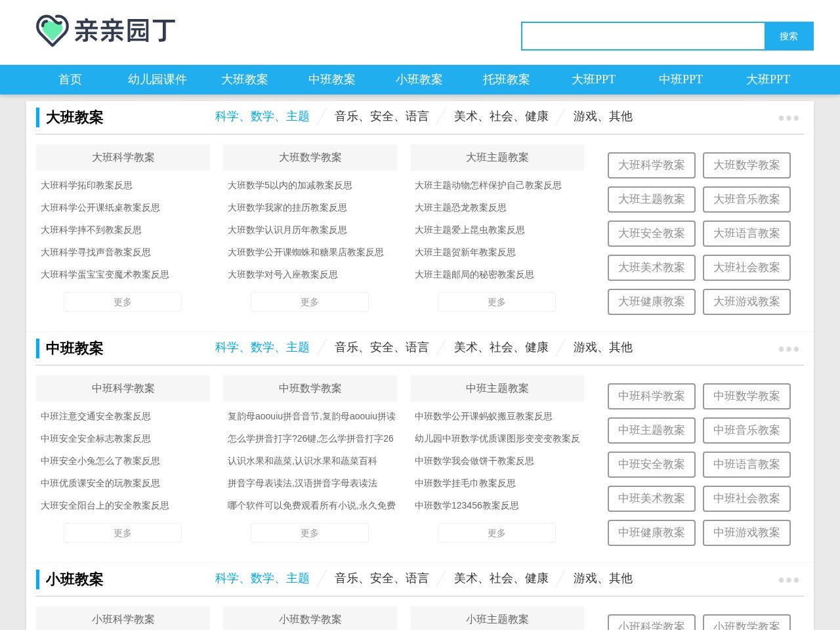Click the 大班音乐教案 category button

click(x=747, y=199)
